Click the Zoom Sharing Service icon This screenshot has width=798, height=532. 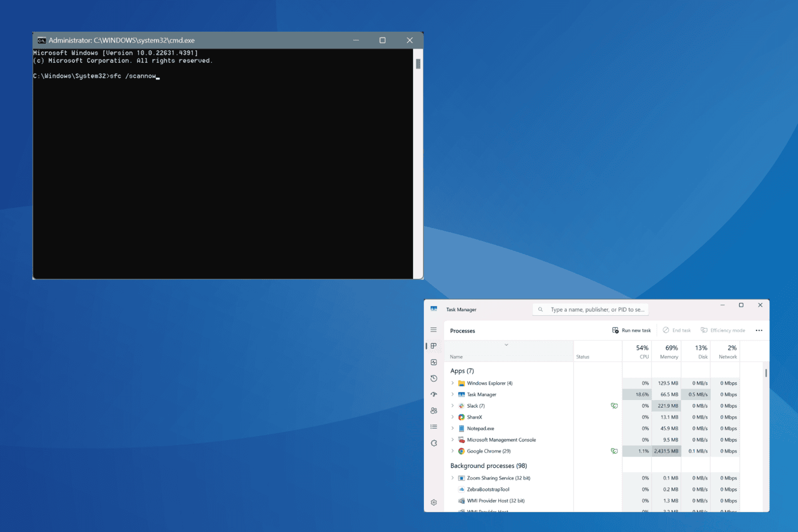click(x=461, y=478)
